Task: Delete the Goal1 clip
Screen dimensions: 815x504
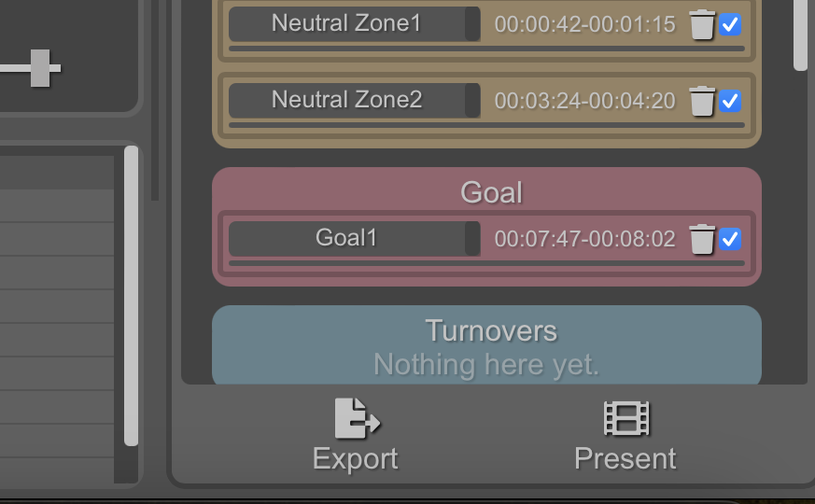Action: coord(702,239)
